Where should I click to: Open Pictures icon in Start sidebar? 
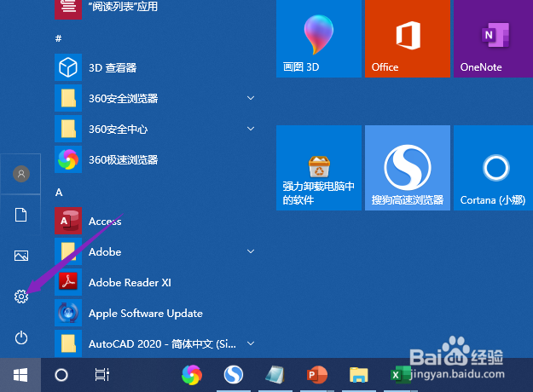[x=21, y=256]
